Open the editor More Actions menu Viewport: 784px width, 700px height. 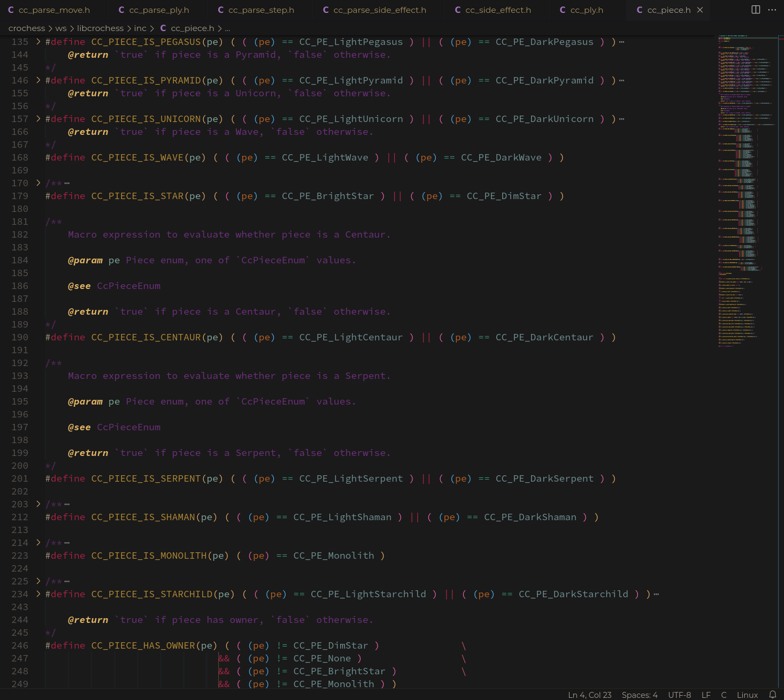pos(772,10)
